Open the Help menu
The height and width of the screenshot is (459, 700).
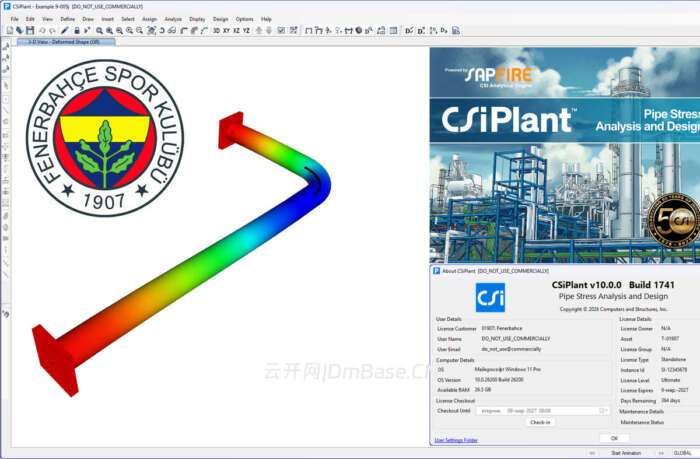266,19
